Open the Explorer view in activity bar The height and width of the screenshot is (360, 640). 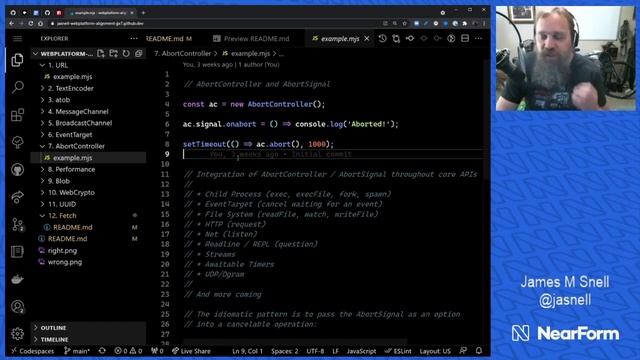[17, 60]
